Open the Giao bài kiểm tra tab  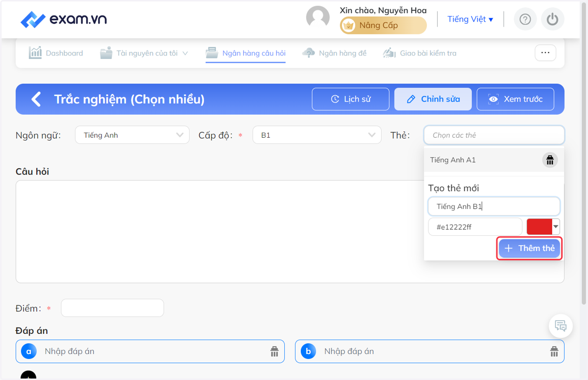tap(419, 53)
